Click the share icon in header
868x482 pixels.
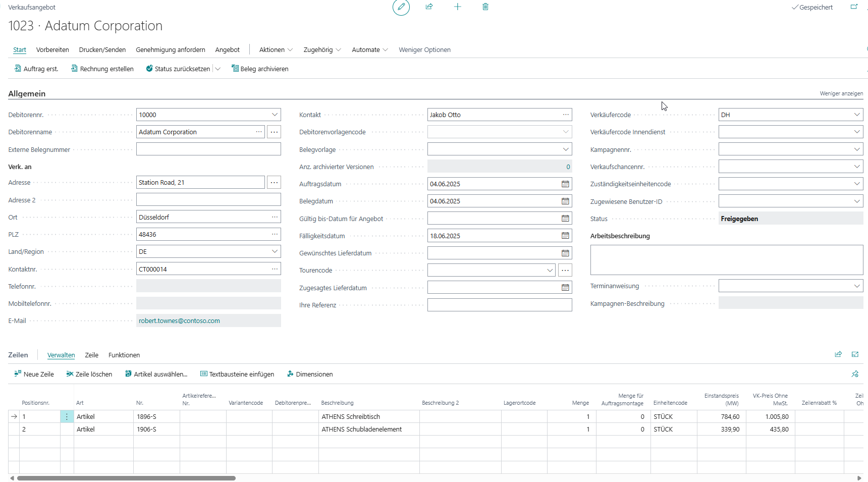point(429,7)
